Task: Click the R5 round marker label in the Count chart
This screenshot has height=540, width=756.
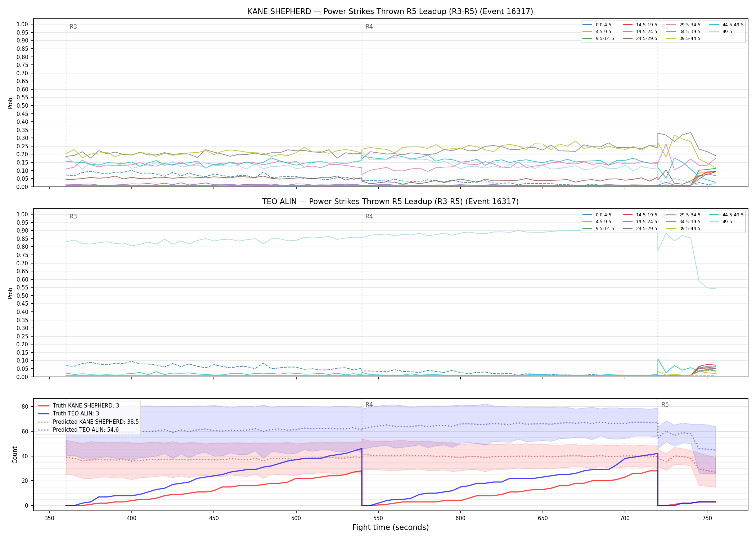Action: pos(665,405)
